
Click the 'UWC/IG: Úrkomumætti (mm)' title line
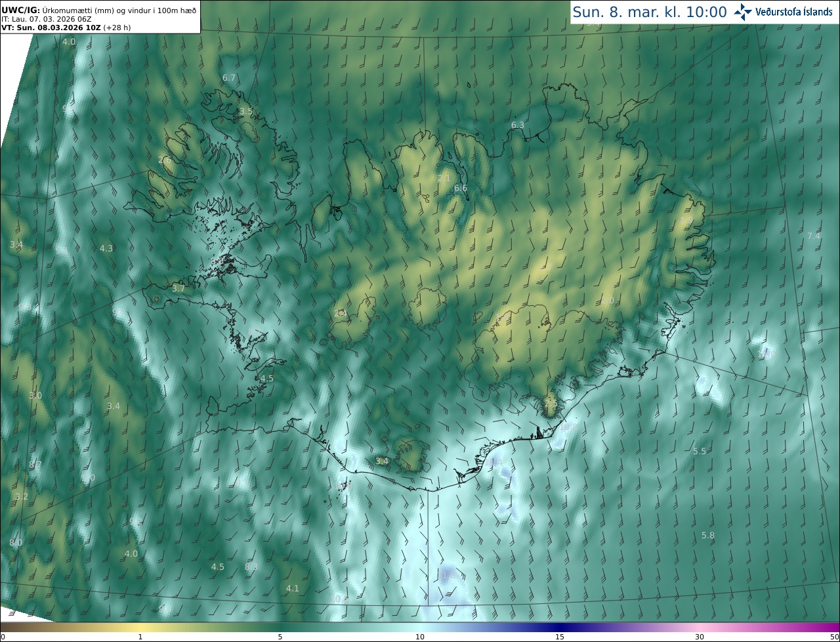[98, 10]
